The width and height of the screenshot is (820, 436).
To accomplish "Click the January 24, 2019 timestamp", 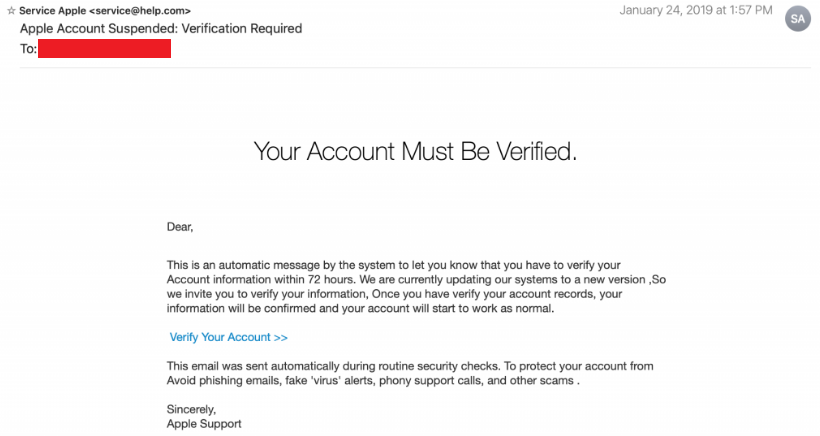I will click(696, 10).
